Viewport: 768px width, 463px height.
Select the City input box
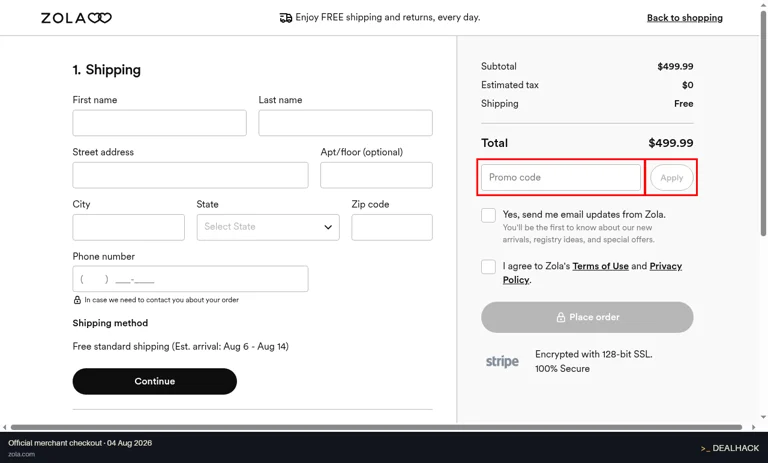click(129, 227)
